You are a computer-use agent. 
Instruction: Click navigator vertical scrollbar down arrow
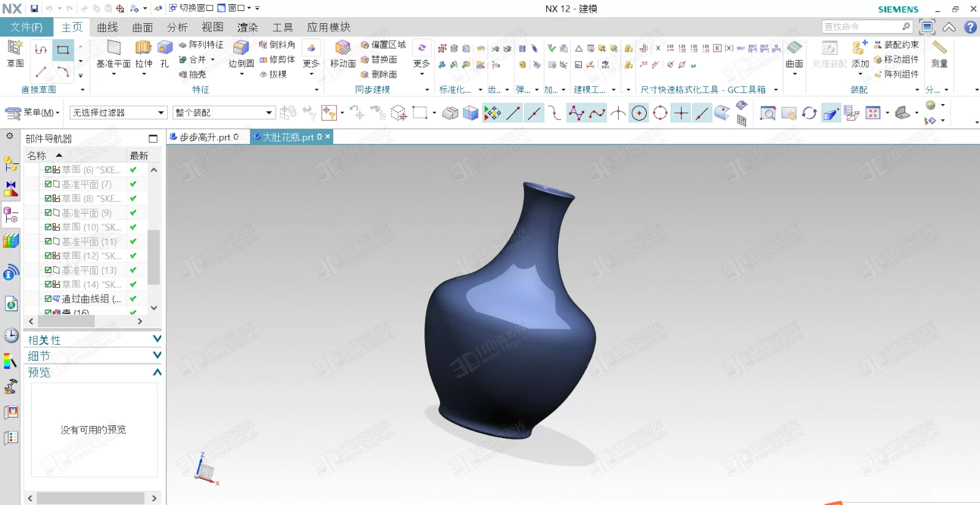click(154, 308)
